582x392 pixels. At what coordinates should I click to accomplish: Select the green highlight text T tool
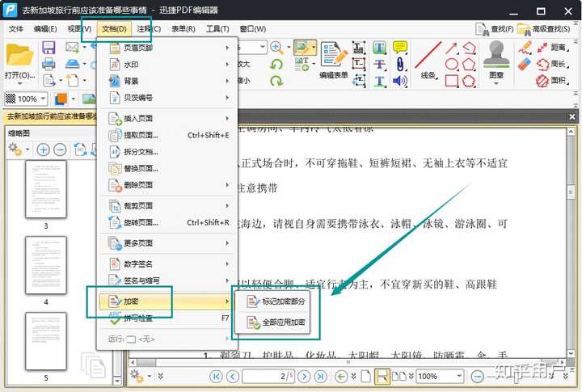(x=379, y=47)
